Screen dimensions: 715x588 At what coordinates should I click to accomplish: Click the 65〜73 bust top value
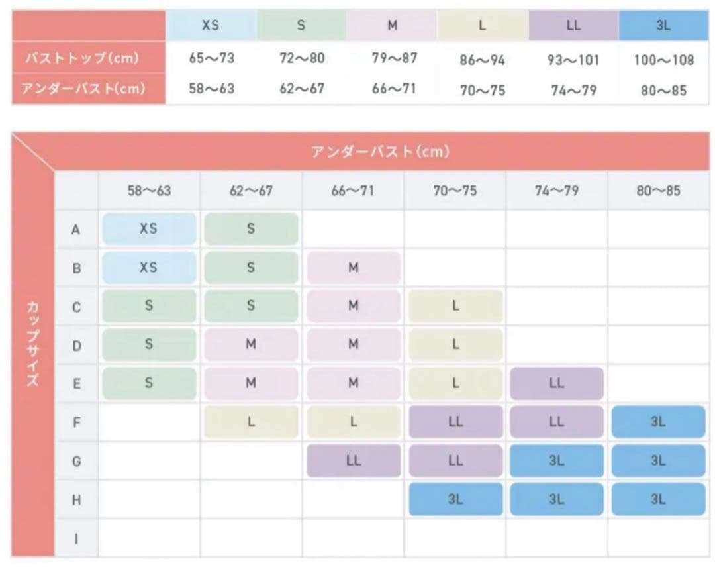pyautogui.click(x=211, y=58)
